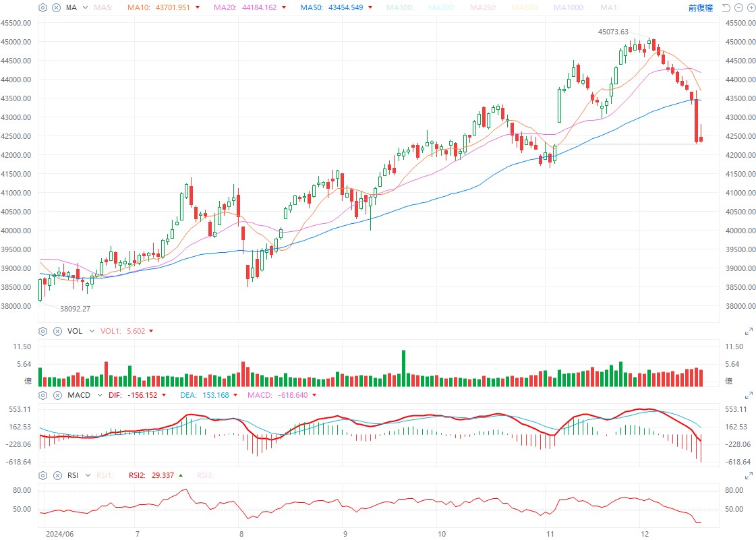
Task: Click the 前復權 price adjustment button
Action: click(701, 7)
